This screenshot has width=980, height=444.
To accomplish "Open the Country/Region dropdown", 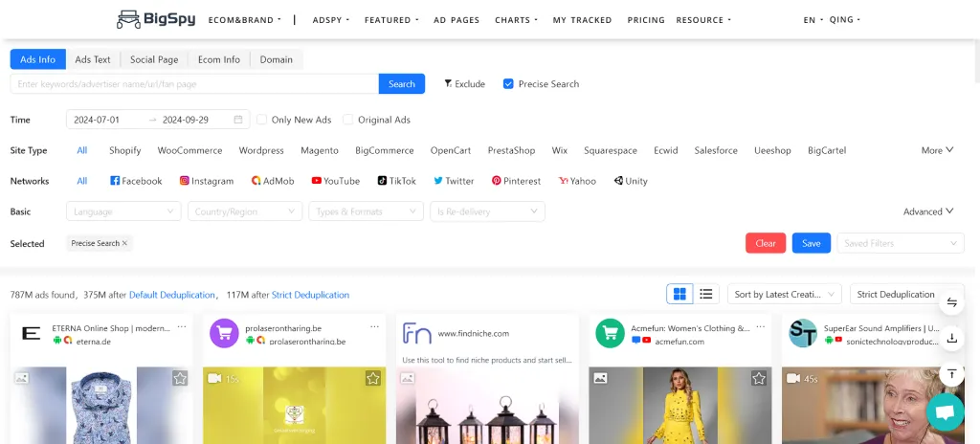I will pos(244,211).
